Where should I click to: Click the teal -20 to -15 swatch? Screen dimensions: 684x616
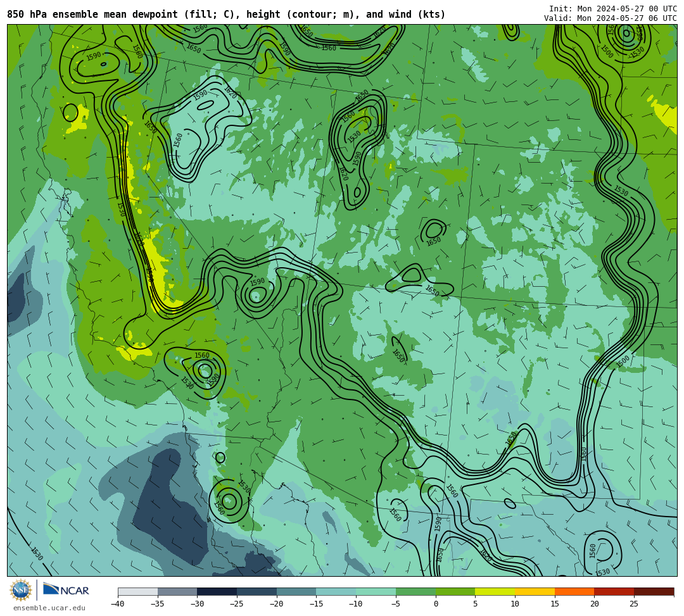tap(296, 591)
